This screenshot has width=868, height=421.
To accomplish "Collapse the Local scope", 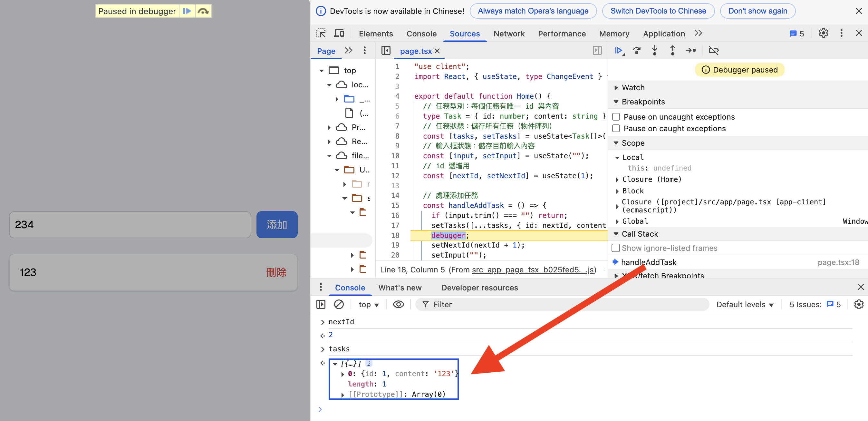I will [x=617, y=157].
